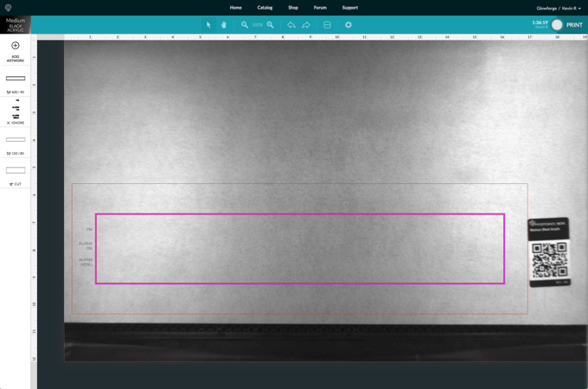This screenshot has width=588, height=389.
Task: Click the Ignore operation label
Action: pyautogui.click(x=16, y=123)
